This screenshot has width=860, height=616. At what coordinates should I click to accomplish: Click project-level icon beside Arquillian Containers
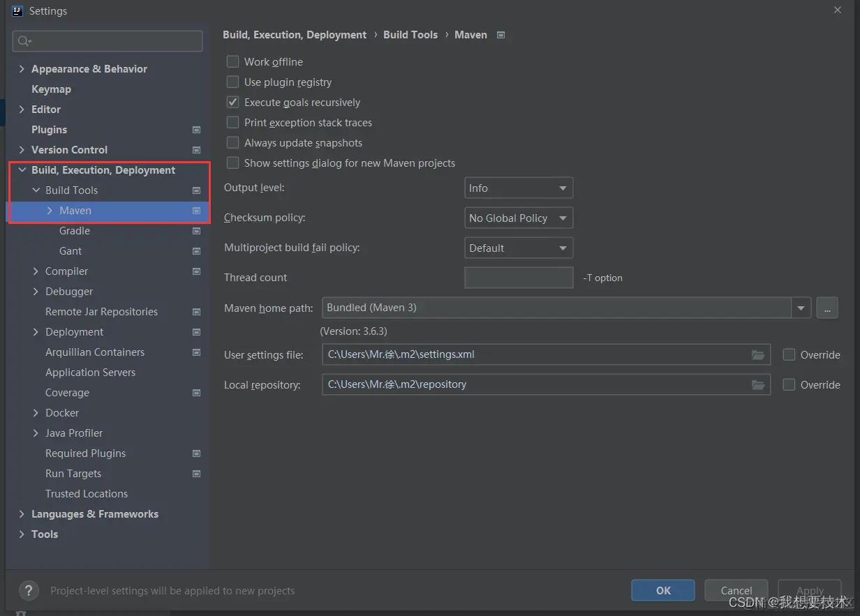point(196,352)
